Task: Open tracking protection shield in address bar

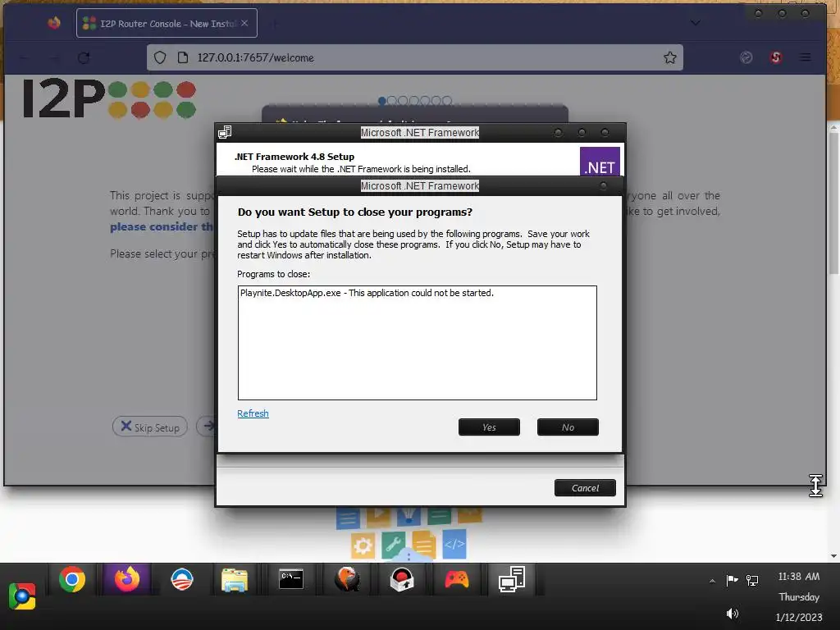Action: tap(160, 57)
